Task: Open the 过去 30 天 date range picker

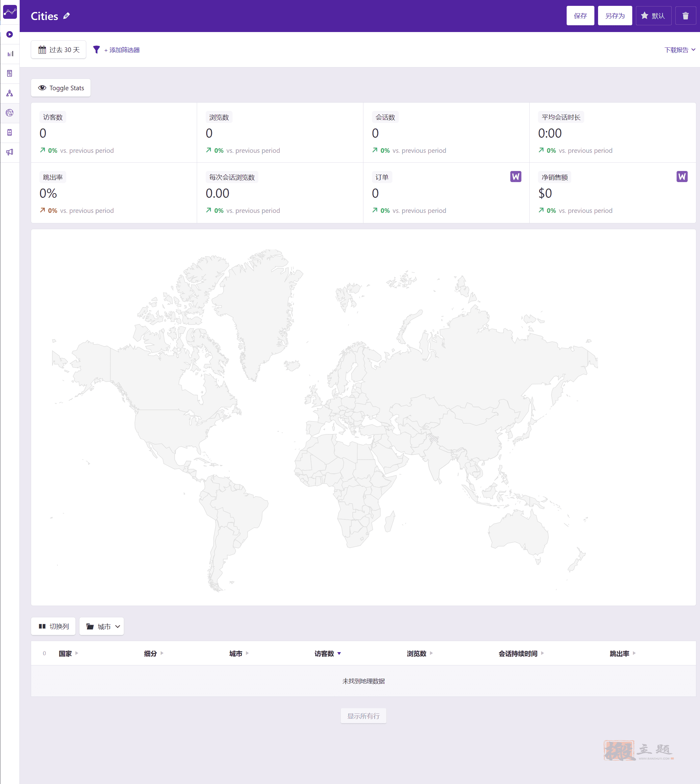Action: (59, 50)
